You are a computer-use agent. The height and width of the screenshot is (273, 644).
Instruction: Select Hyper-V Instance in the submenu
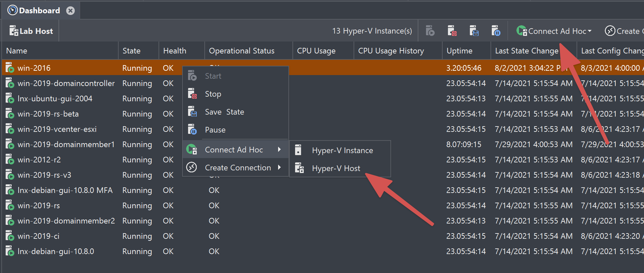(342, 150)
